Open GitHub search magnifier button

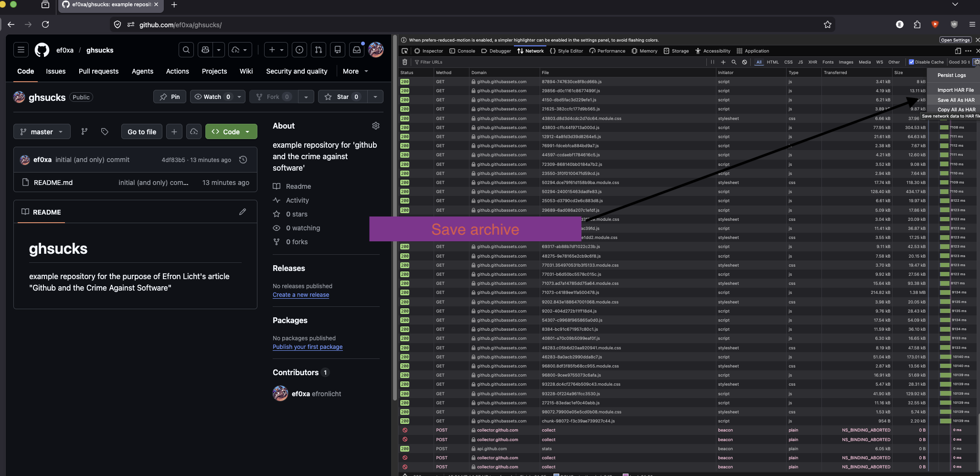tap(186, 50)
